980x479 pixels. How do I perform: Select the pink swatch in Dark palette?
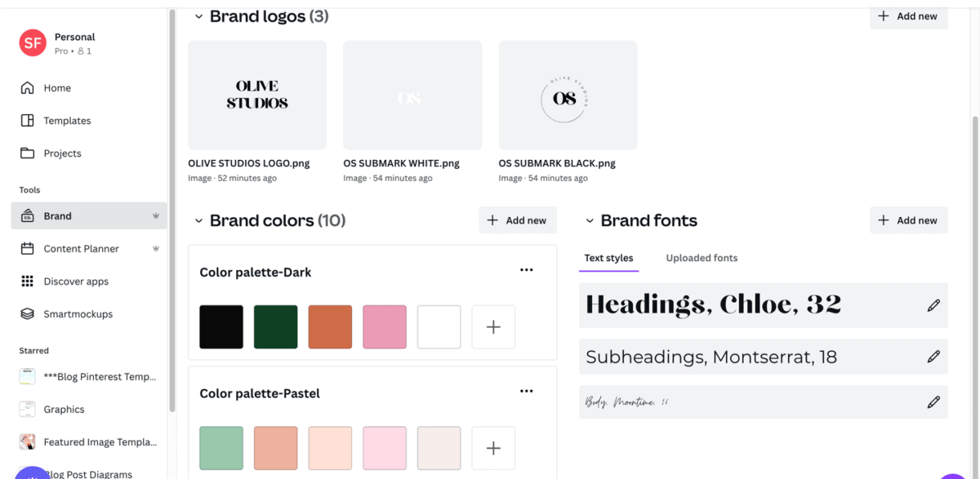click(x=385, y=327)
